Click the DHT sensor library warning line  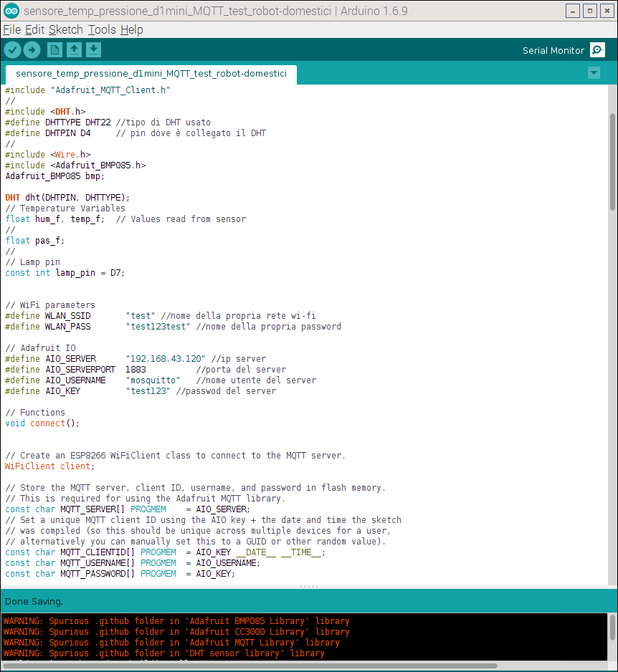click(164, 653)
